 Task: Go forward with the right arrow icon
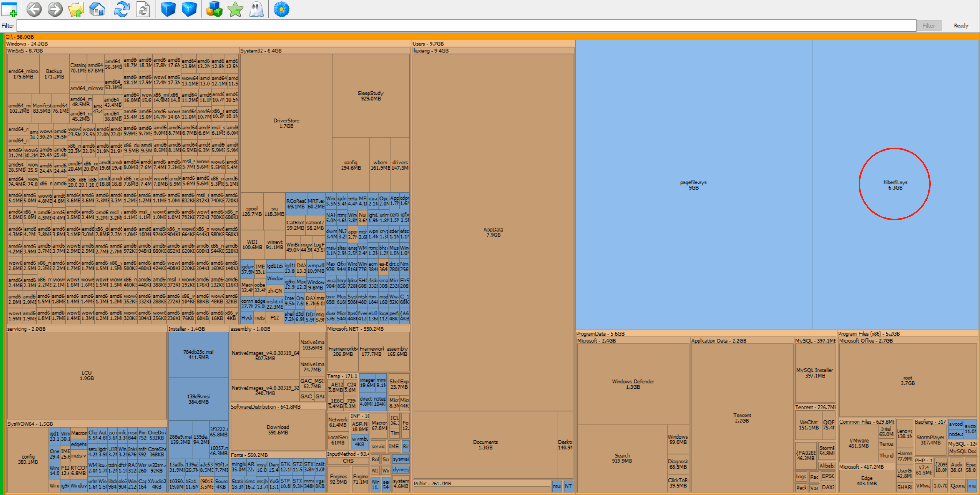55,9
